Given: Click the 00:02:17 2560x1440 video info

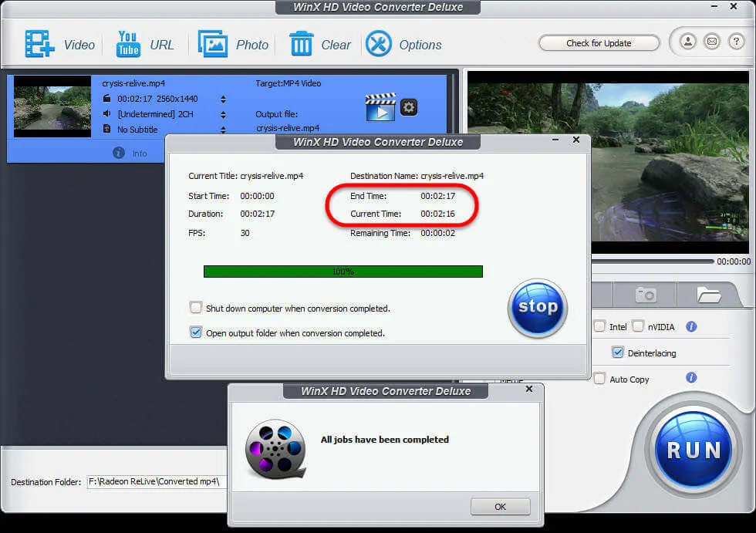Looking at the screenshot, I should pyautogui.click(x=157, y=98).
